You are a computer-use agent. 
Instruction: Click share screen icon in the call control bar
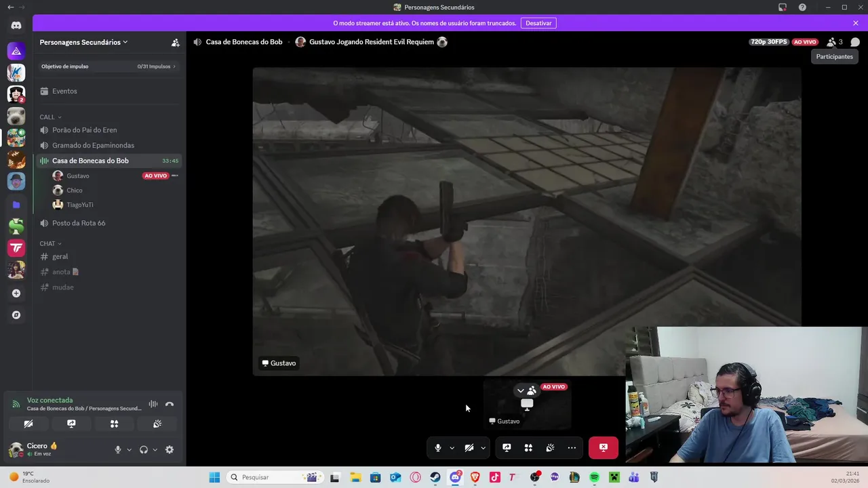point(507,447)
